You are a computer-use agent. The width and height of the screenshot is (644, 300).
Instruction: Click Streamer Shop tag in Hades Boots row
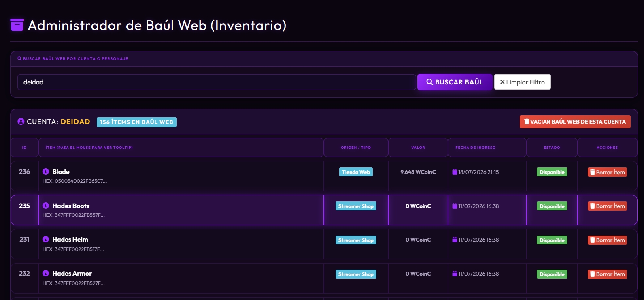356,206
